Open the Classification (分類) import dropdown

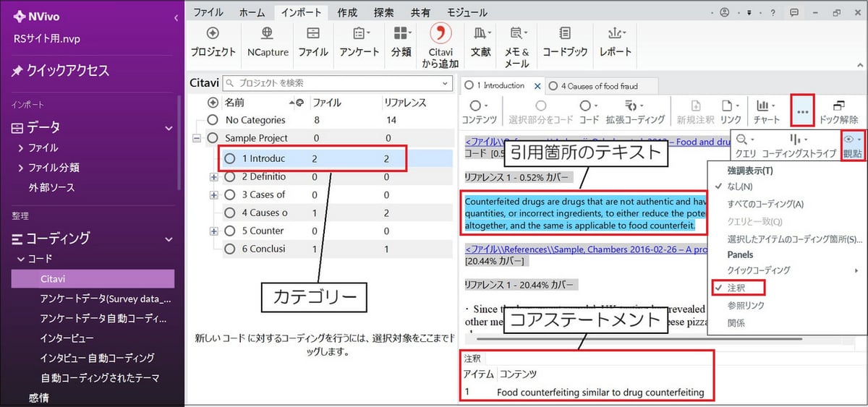click(401, 42)
